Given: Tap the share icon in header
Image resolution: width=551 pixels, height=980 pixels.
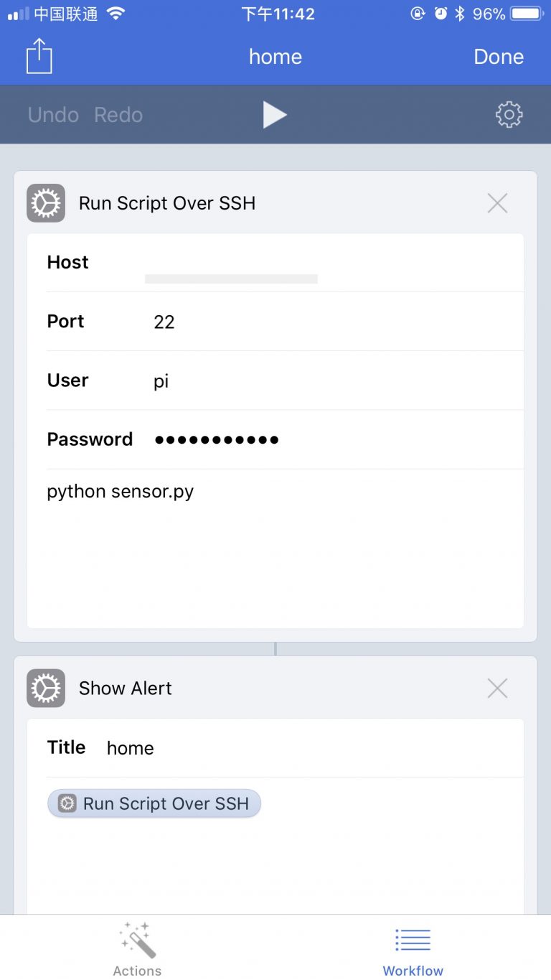Looking at the screenshot, I should pyautogui.click(x=39, y=56).
